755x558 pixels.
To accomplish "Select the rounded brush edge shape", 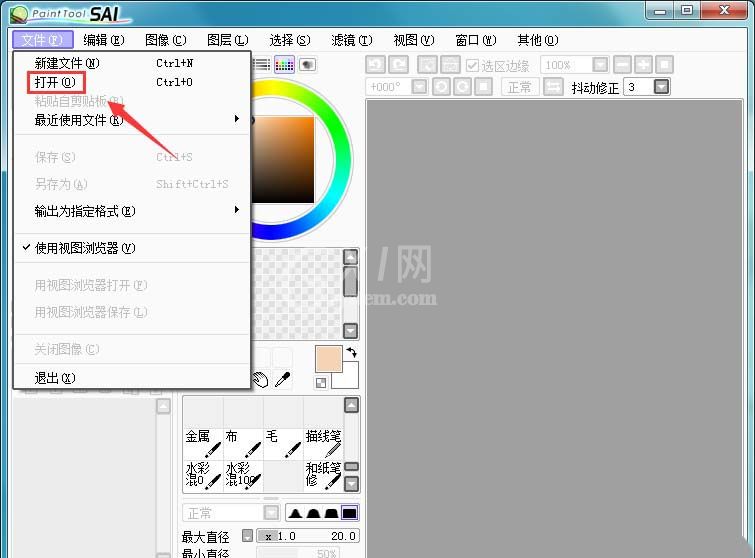I will click(313, 513).
